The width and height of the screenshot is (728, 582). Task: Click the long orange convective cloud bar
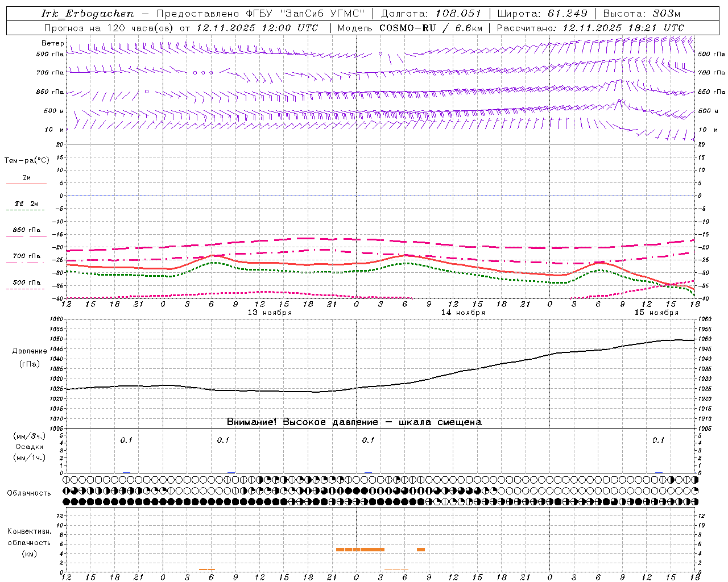(361, 550)
